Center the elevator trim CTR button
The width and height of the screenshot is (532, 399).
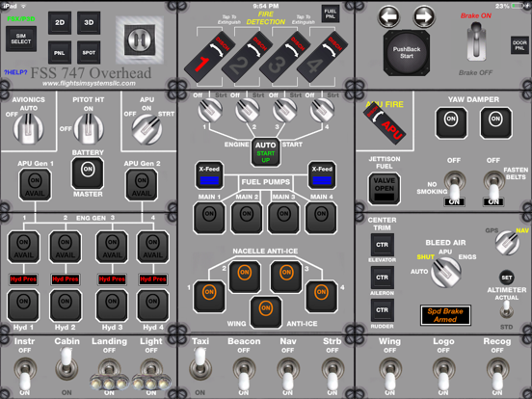[382, 245]
